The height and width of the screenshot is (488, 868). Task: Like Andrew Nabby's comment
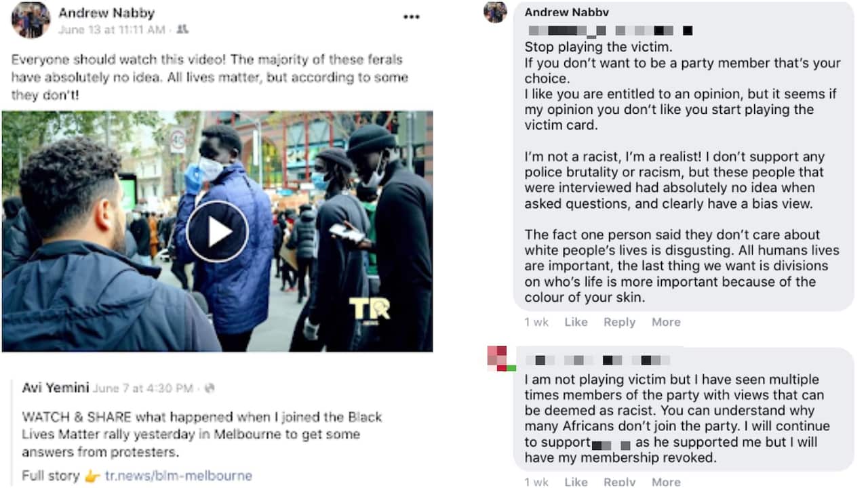tap(576, 322)
